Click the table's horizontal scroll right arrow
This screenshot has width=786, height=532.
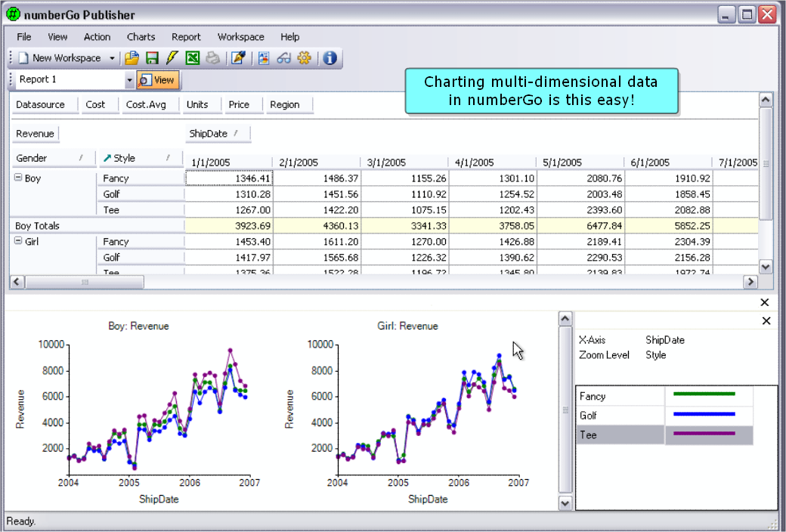(750, 282)
